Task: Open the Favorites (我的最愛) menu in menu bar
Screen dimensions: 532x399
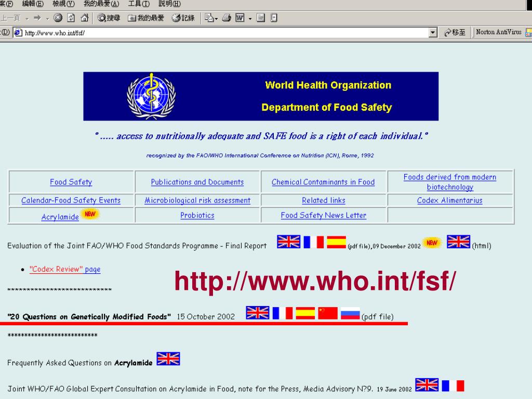Action: pyautogui.click(x=101, y=4)
